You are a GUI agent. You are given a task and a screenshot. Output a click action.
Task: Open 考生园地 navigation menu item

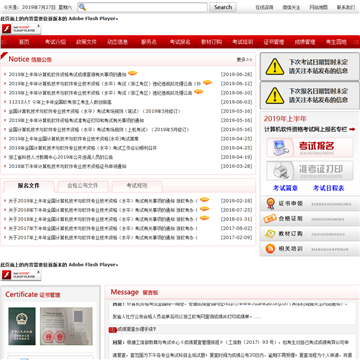click(336, 42)
